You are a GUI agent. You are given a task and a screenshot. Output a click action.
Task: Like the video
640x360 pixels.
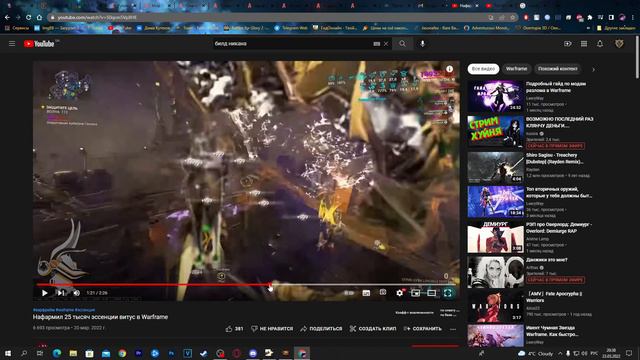234,329
